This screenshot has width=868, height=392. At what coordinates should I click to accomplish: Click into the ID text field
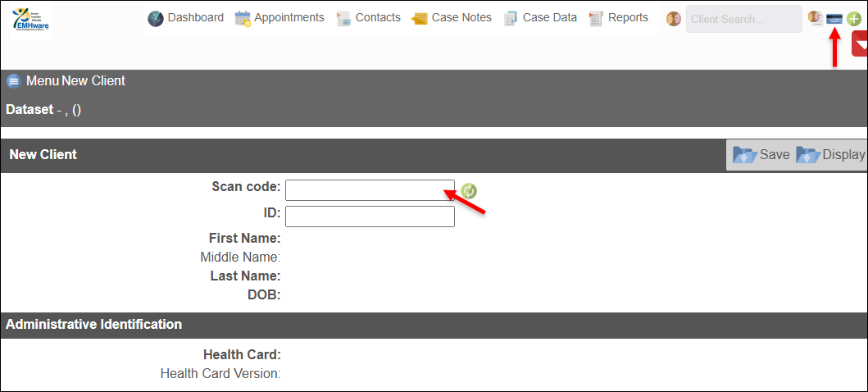pyautogui.click(x=370, y=217)
